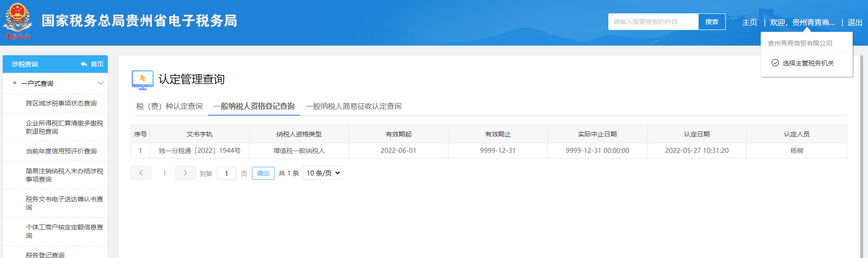
Task: Click the 确定 pagination button
Action: click(x=263, y=173)
